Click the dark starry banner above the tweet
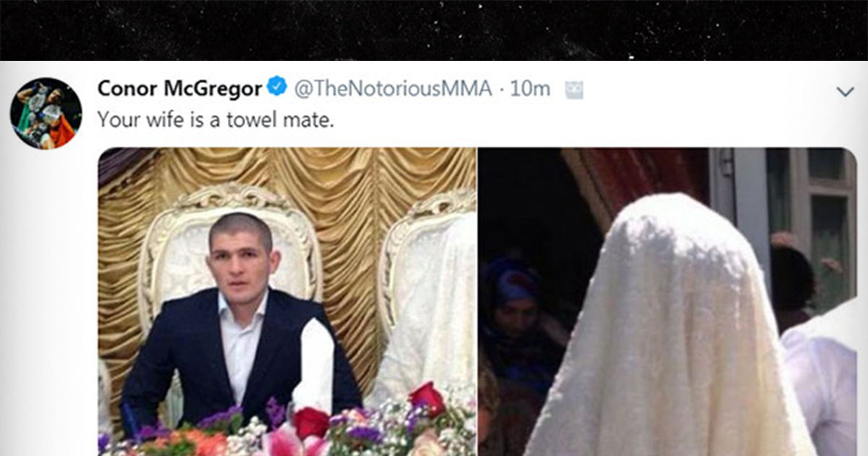Viewport: 868px width, 456px height. point(434,30)
